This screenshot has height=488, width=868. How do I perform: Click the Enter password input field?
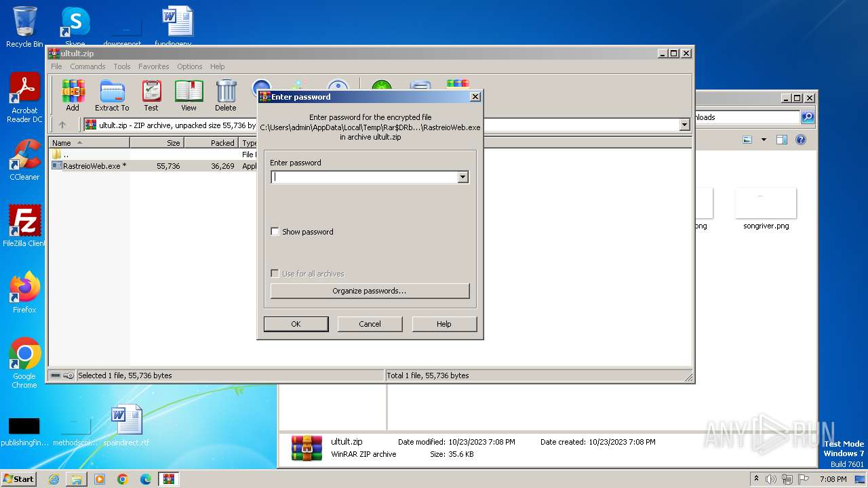[x=365, y=177]
